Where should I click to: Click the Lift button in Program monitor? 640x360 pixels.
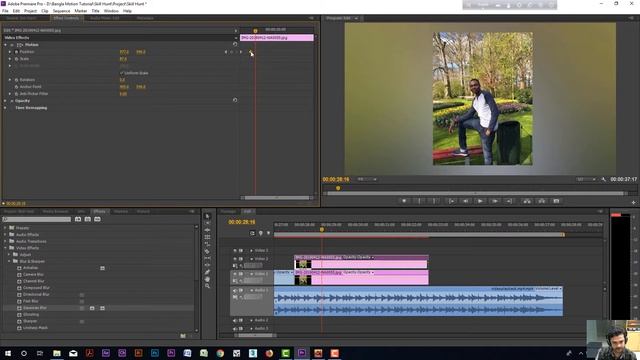pos(527,201)
